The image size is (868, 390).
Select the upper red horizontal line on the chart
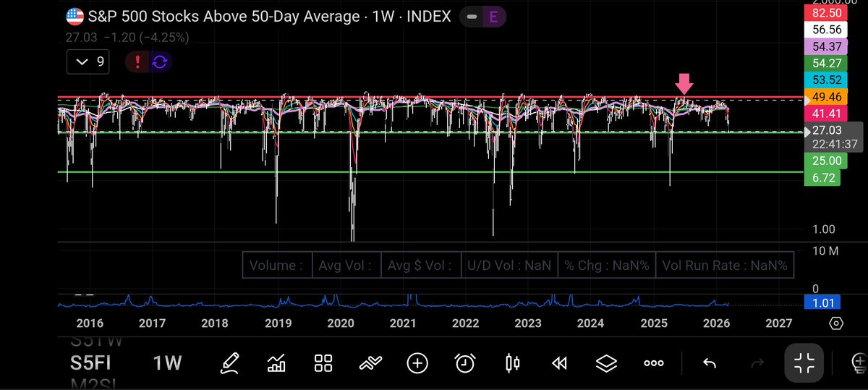tap(430, 96)
